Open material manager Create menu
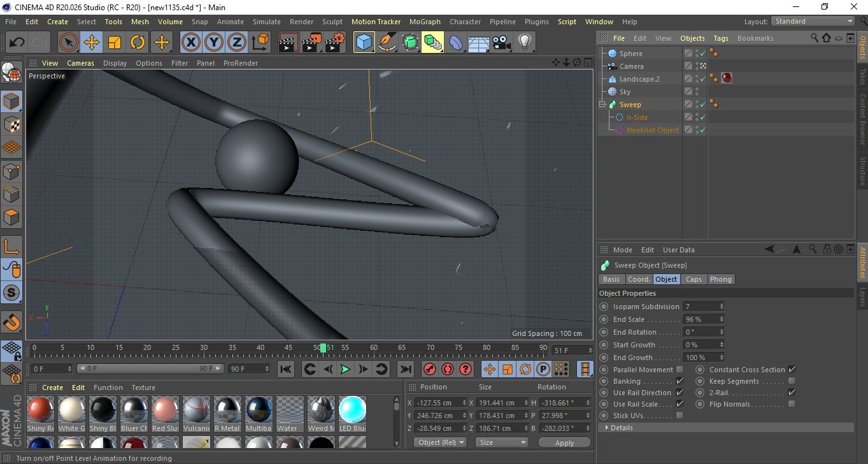This screenshot has height=464, width=868. pos(52,388)
